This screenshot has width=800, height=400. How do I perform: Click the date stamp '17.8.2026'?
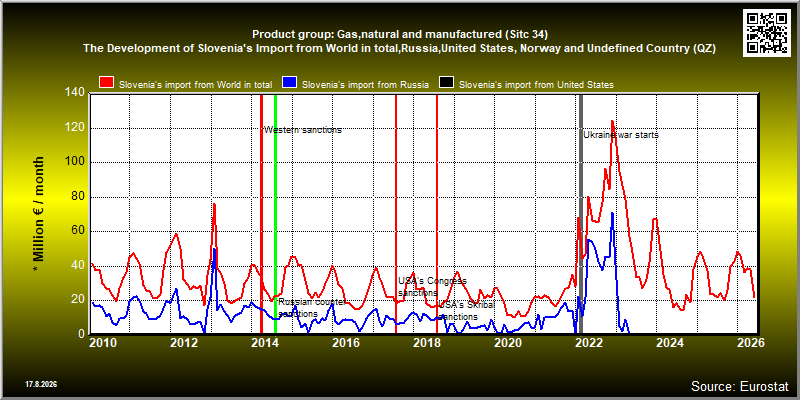(x=41, y=384)
